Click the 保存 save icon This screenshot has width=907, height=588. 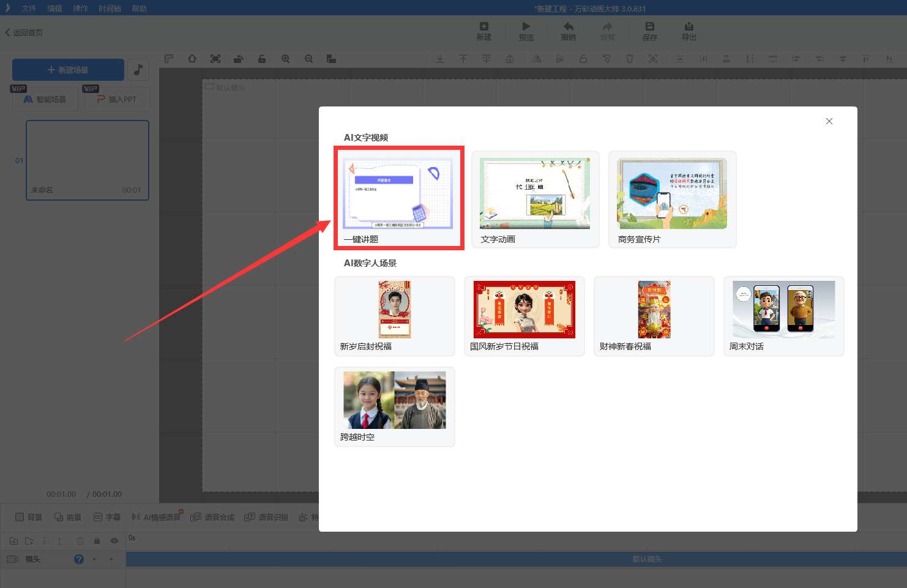[x=649, y=26]
